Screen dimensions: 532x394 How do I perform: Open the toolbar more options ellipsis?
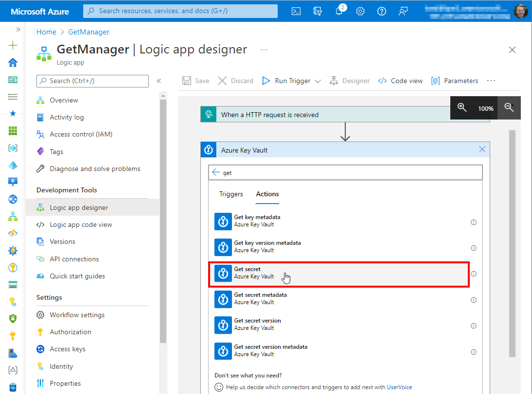(491, 81)
